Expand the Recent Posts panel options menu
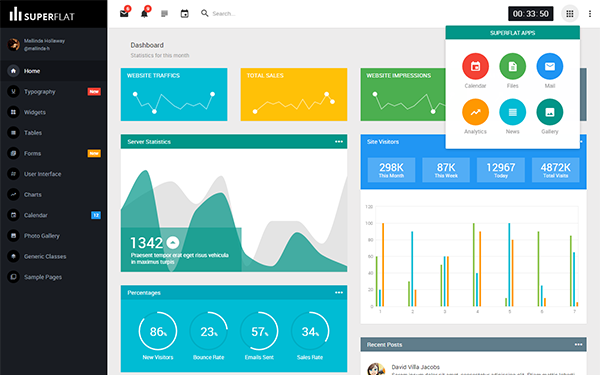Image resolution: width=600 pixels, height=375 pixels. pos(578,345)
